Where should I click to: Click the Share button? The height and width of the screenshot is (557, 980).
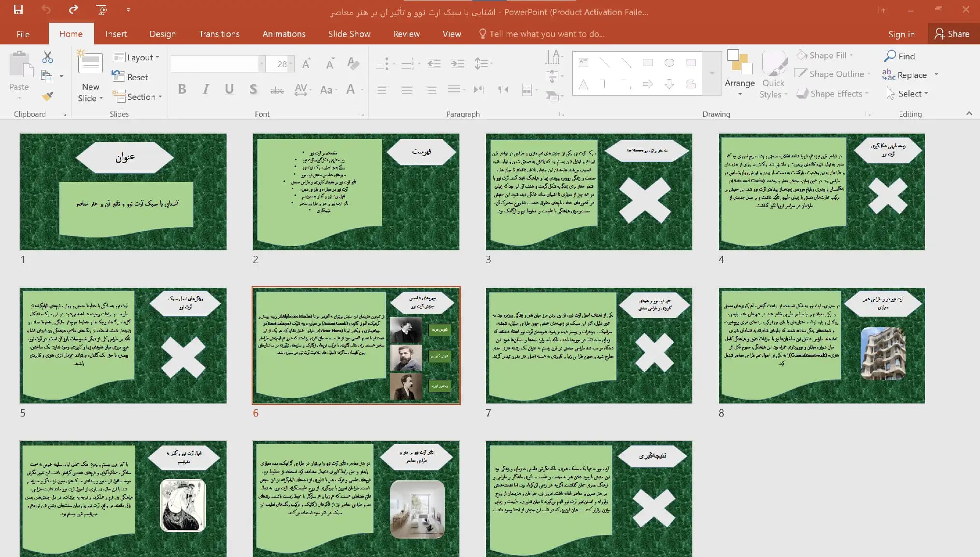coord(952,34)
